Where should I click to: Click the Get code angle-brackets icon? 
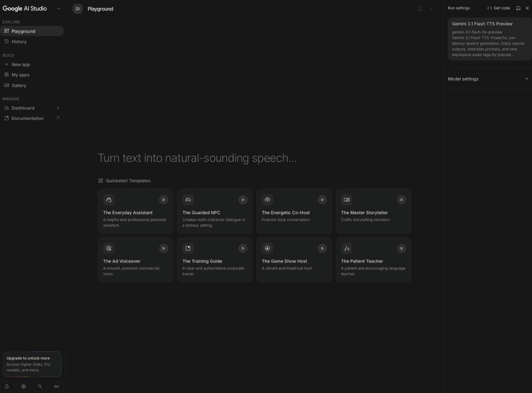click(x=489, y=8)
